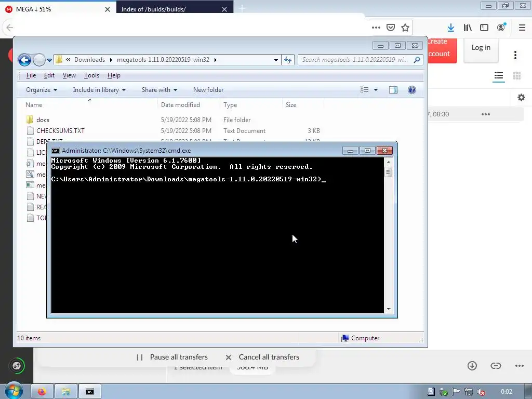Click the Downloads breadcrumb in address bar
Viewport: 532px width, 399px height.
89,60
